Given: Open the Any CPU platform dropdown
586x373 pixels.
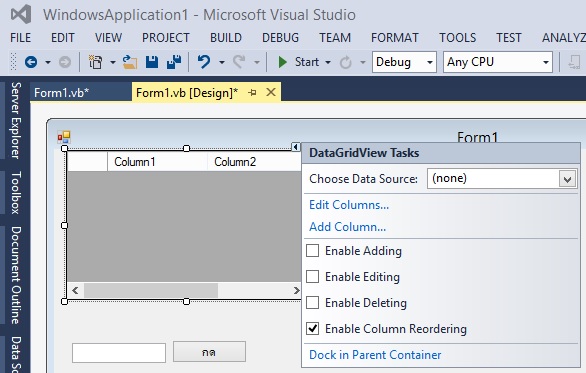Looking at the screenshot, I should [546, 62].
